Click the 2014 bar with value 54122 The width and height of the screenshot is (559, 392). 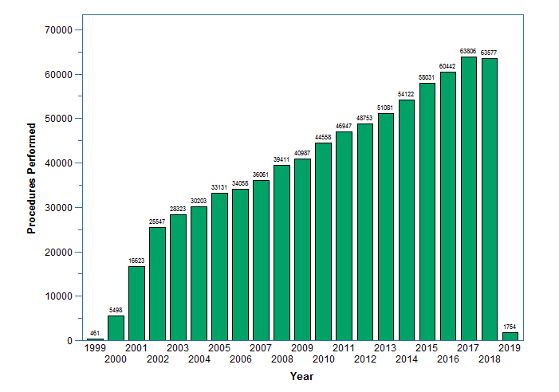[x=406, y=220]
